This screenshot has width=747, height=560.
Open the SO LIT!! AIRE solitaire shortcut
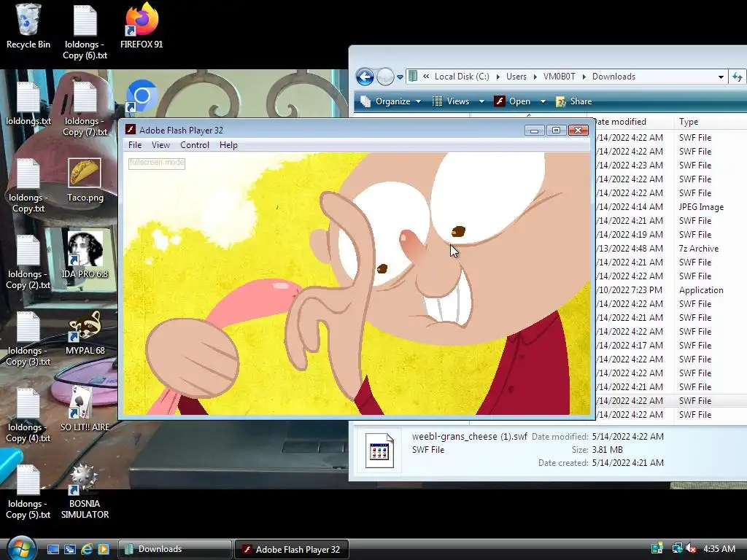coord(85,410)
